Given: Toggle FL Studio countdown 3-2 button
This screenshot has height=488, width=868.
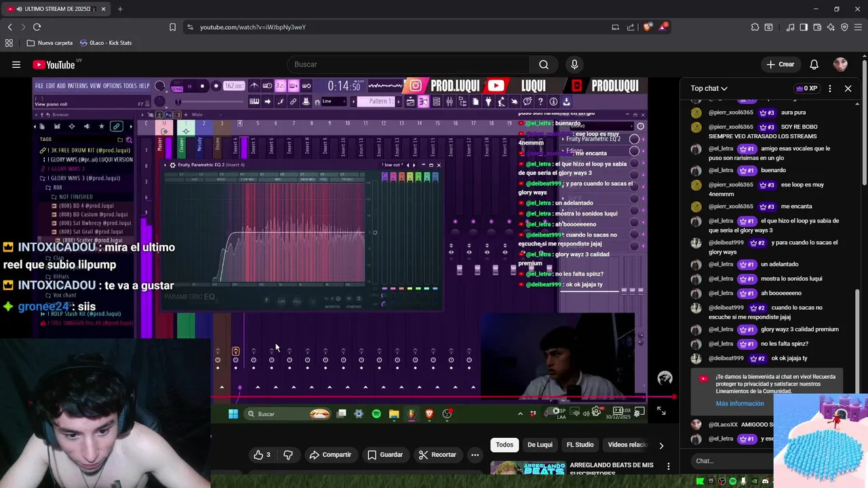Looking at the screenshot, I should point(279,85).
